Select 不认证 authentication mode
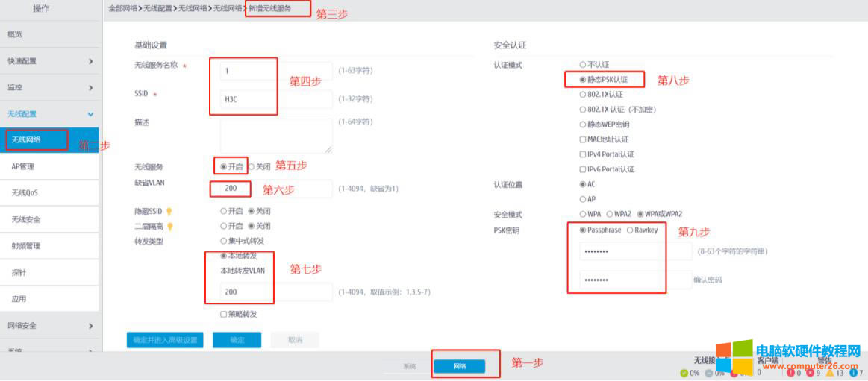The height and width of the screenshot is (381, 868). (582, 65)
